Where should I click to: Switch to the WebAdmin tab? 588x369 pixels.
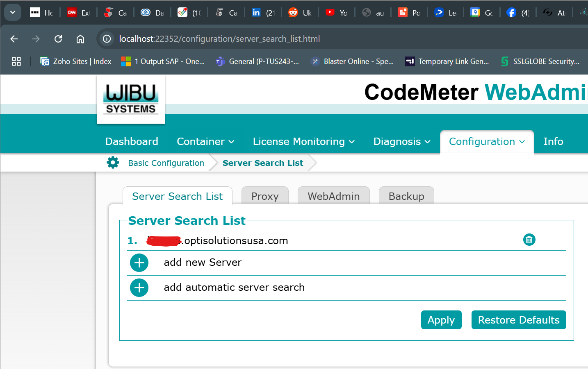coord(334,196)
